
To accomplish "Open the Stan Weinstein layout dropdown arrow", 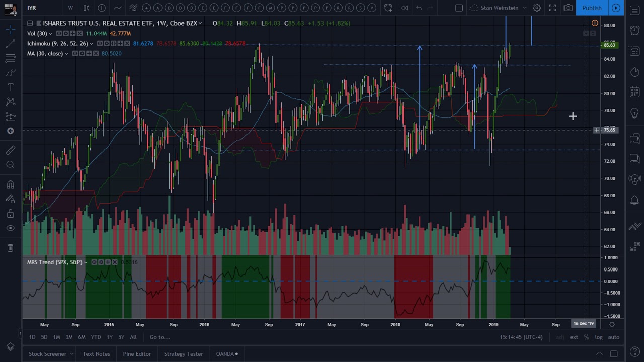I will (x=524, y=8).
